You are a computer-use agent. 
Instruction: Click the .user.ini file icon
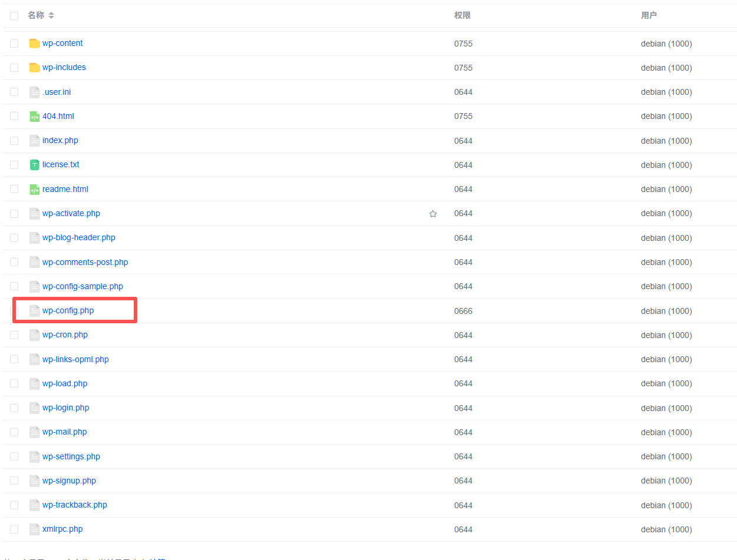pos(35,92)
